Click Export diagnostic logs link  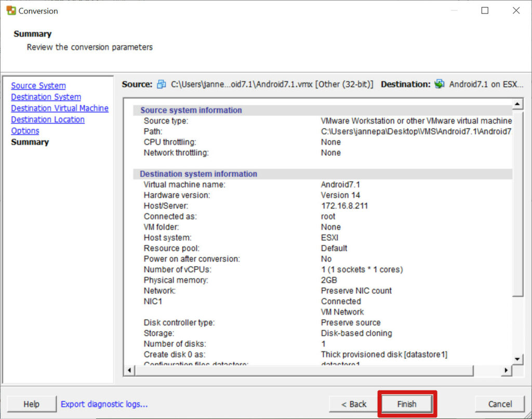click(x=104, y=404)
